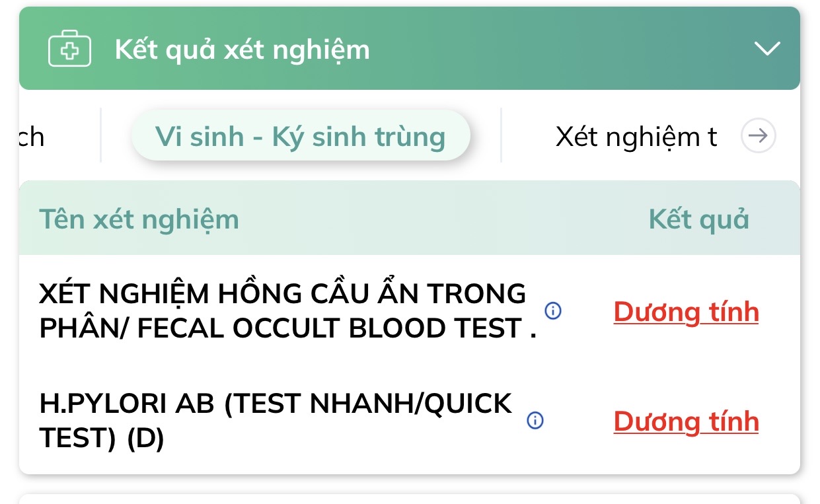
Task: Open Dương tính result of fecal occult blood test
Action: pyautogui.click(x=686, y=312)
